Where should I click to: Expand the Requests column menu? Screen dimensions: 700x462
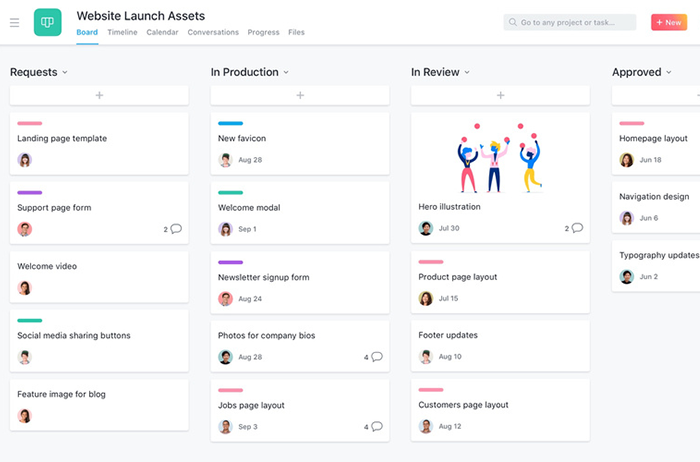(x=65, y=72)
